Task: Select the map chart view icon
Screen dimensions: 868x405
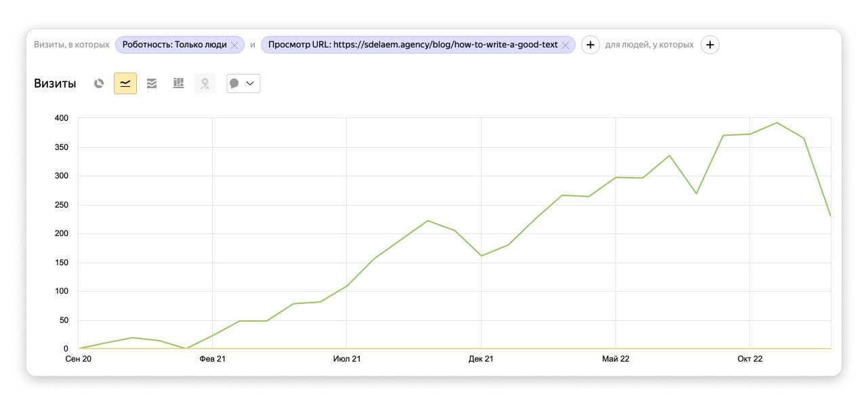Action: (x=205, y=83)
